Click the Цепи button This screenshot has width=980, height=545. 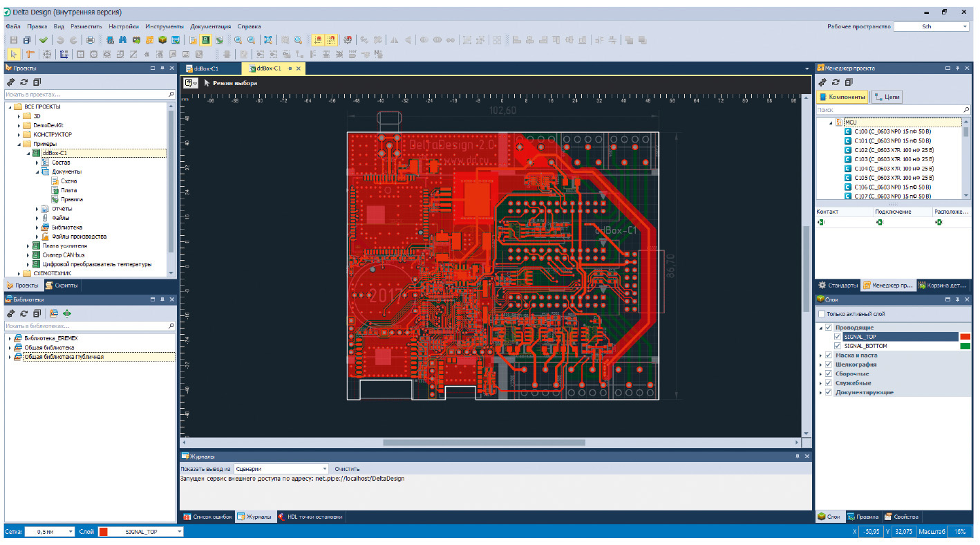[887, 97]
